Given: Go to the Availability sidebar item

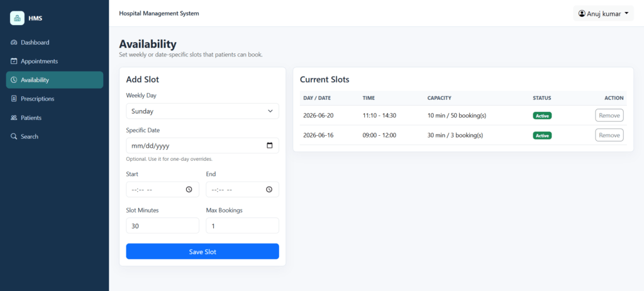Looking at the screenshot, I should pyautogui.click(x=55, y=80).
